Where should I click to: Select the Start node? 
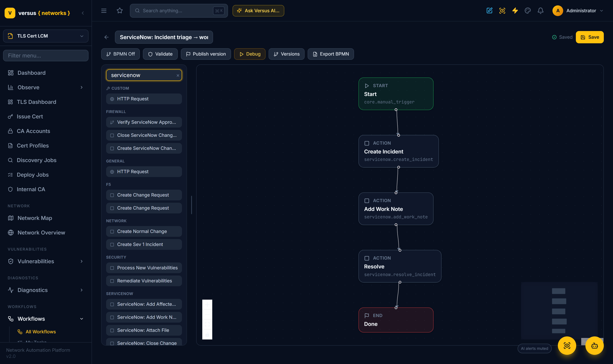click(396, 94)
